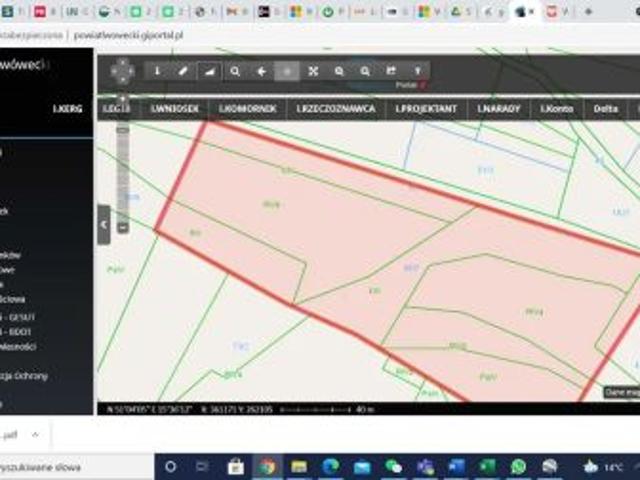Select the object information tool
This screenshot has height=480, width=640.
pos(157,71)
